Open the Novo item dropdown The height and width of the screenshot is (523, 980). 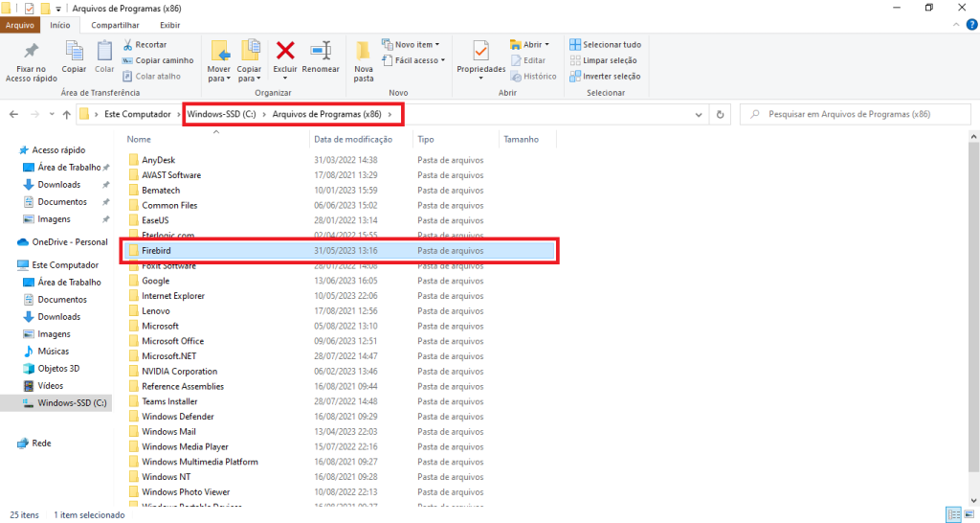click(x=411, y=44)
